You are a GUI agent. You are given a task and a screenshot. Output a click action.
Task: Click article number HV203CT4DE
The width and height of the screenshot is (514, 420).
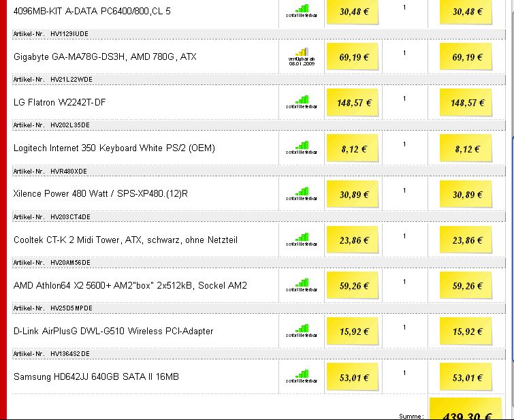click(70, 216)
